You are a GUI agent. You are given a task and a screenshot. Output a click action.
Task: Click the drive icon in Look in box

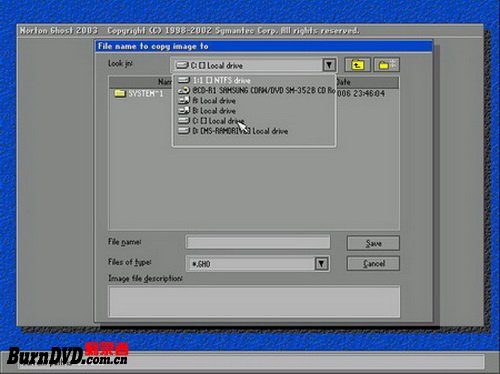pos(182,65)
